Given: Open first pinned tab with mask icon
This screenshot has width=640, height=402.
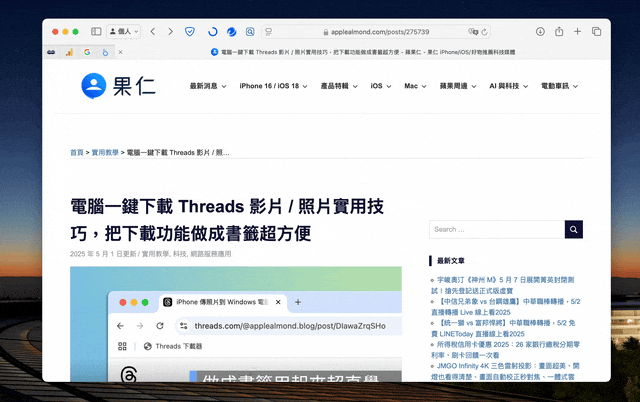Looking at the screenshot, I should click(51, 52).
